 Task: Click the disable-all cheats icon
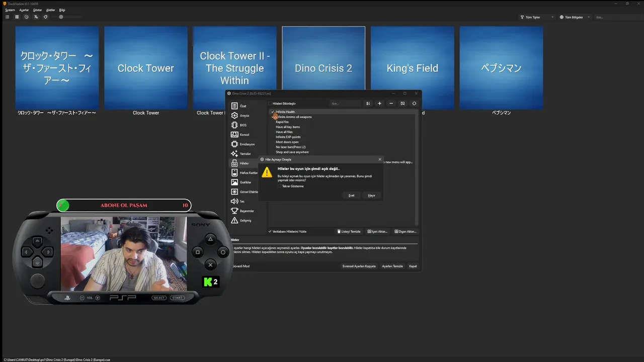click(403, 104)
